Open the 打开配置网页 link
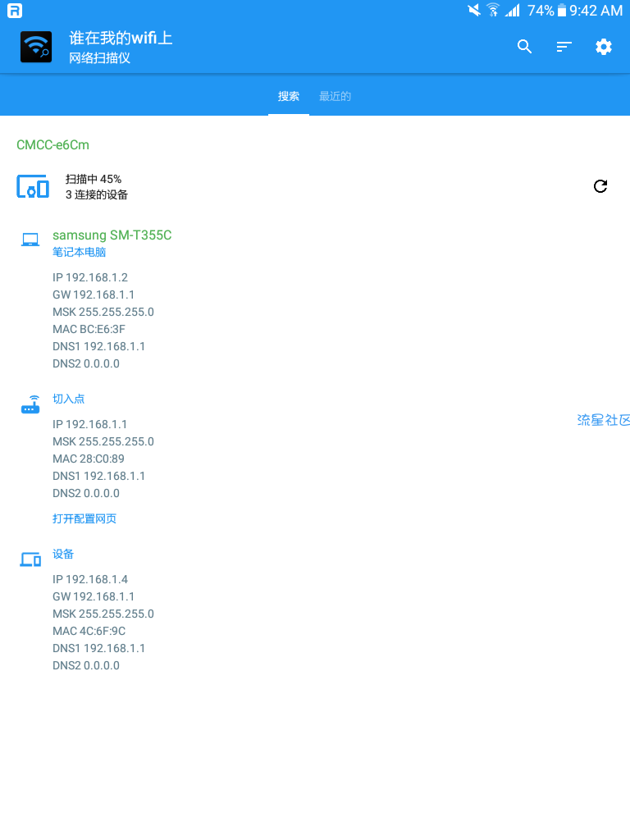 click(84, 518)
